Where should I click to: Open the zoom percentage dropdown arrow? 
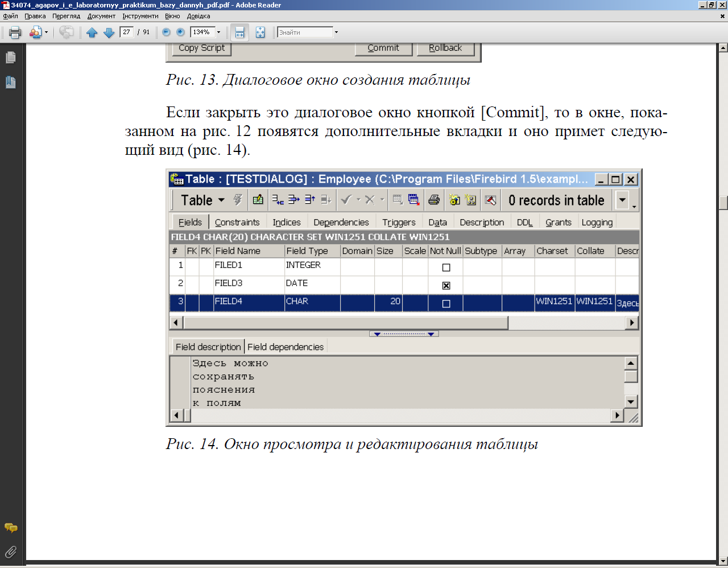click(218, 32)
